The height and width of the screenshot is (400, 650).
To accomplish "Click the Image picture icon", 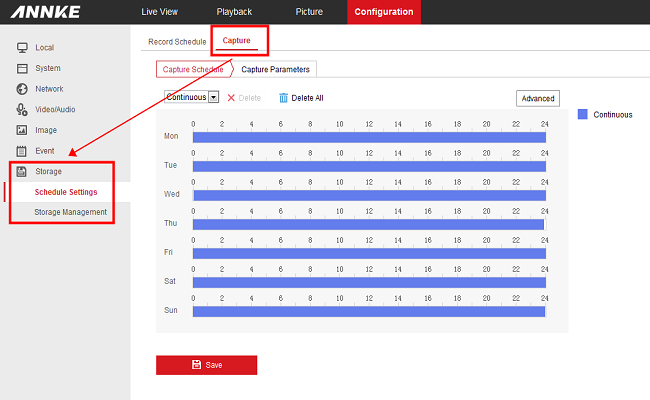I will click(22, 130).
